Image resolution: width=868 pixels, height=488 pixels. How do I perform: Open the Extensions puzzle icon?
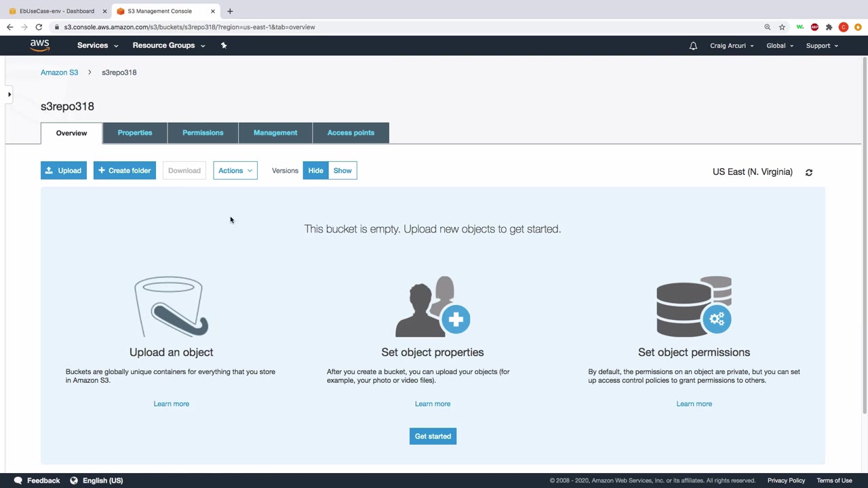tap(829, 27)
